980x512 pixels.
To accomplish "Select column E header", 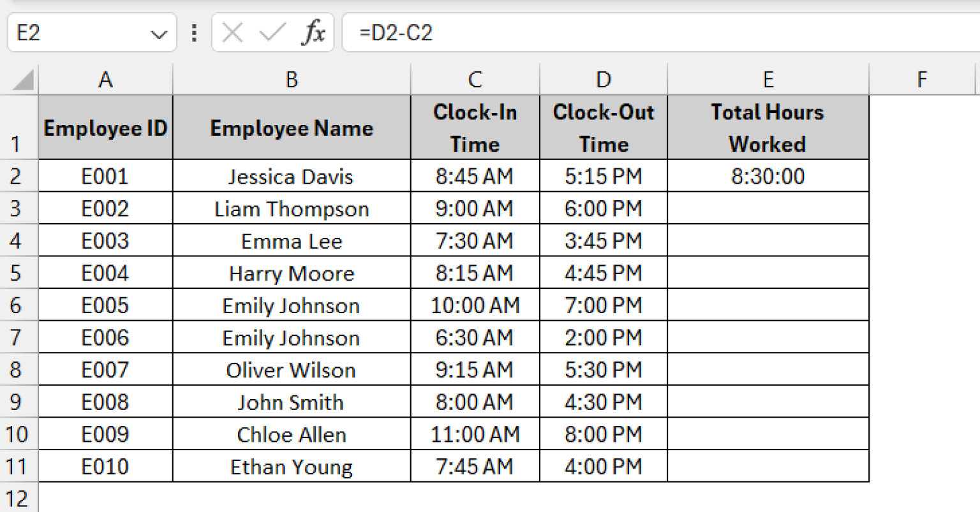I will click(x=768, y=79).
